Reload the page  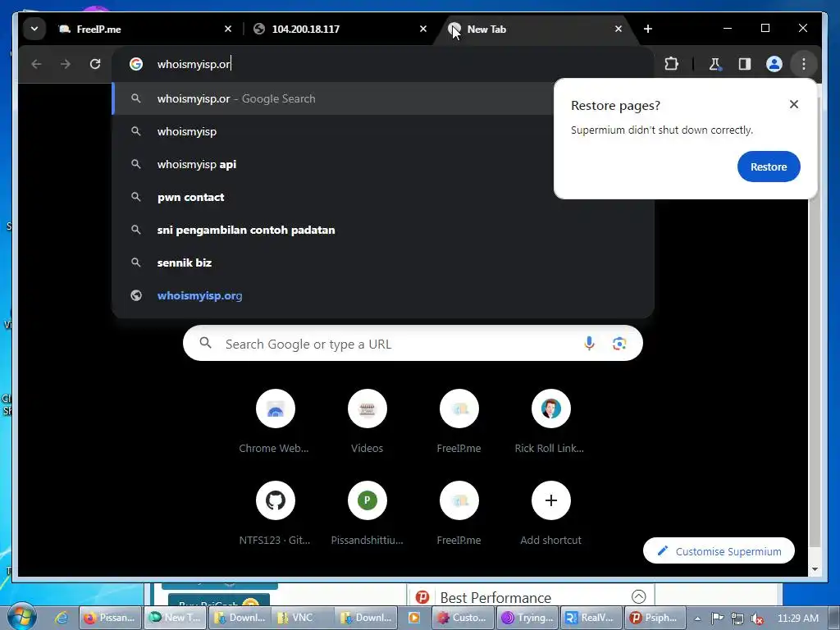[95, 64]
